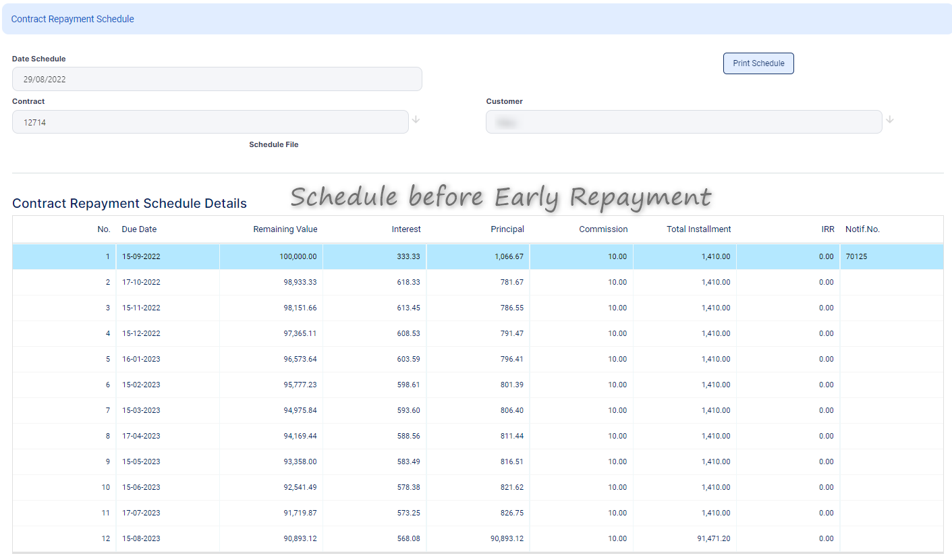This screenshot has height=560, width=952.
Task: Click the Commission column header
Action: coord(603,229)
